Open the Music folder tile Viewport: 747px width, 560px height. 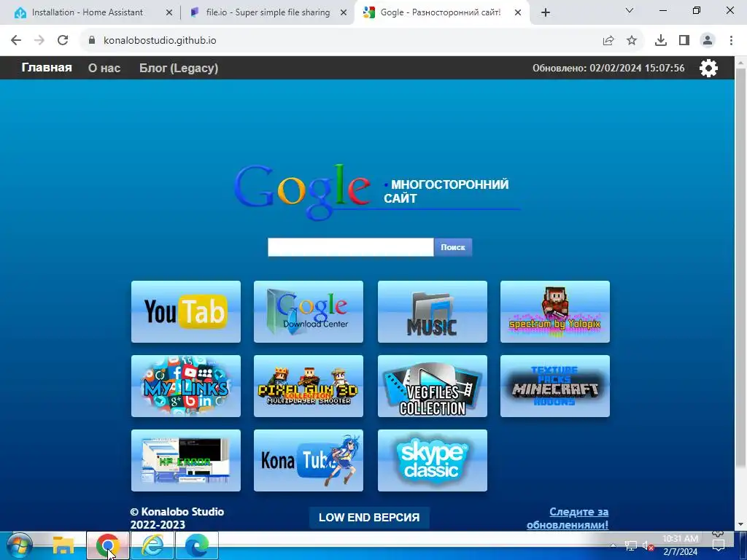[x=432, y=311]
